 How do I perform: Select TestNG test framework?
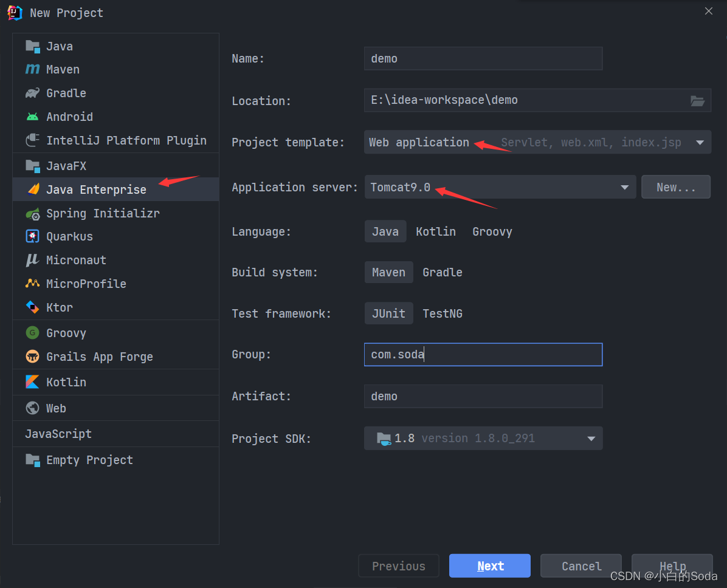tap(443, 313)
